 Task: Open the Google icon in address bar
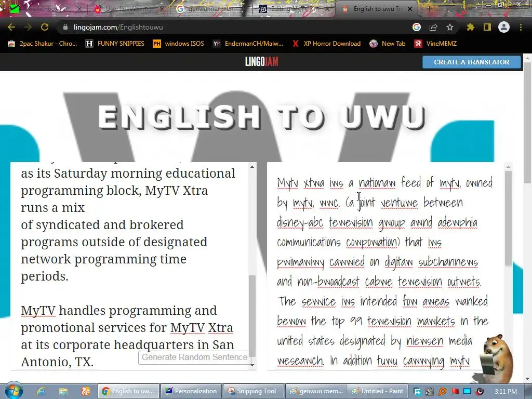pyautogui.click(x=417, y=27)
